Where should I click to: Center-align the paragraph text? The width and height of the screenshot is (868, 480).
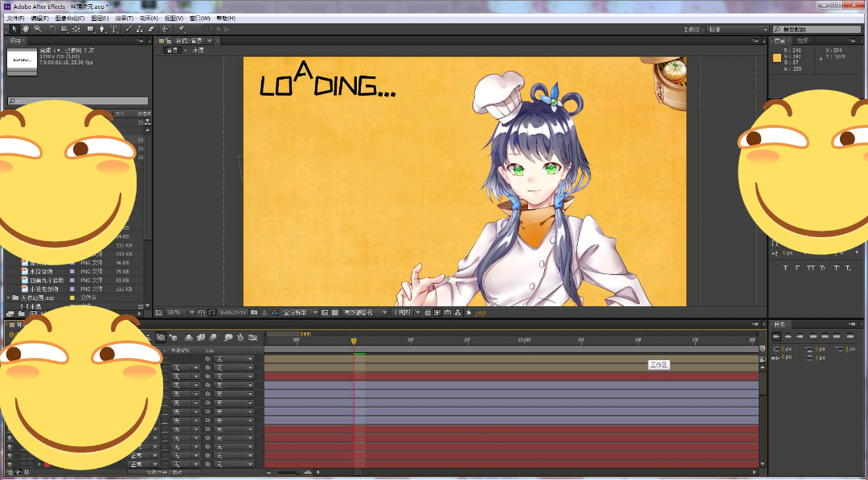(788, 336)
